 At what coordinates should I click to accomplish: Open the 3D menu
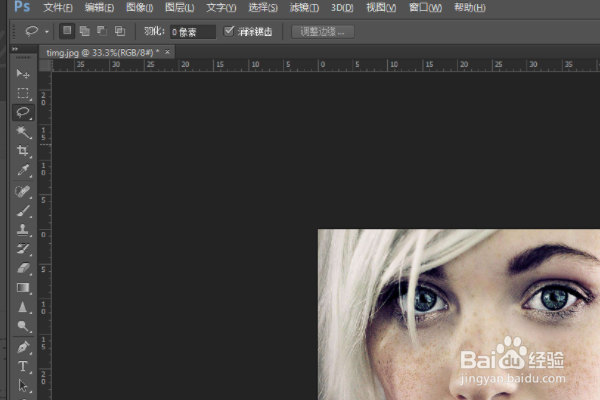tap(342, 8)
